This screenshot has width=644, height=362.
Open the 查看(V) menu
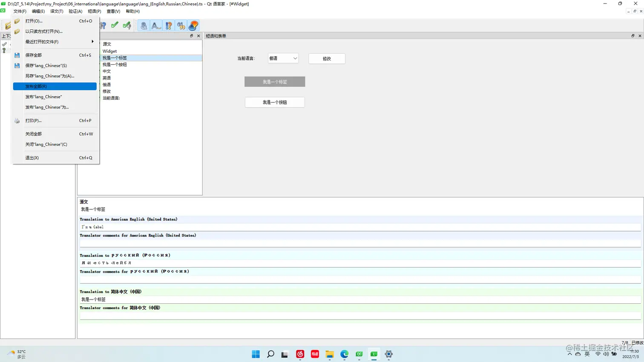click(x=113, y=11)
